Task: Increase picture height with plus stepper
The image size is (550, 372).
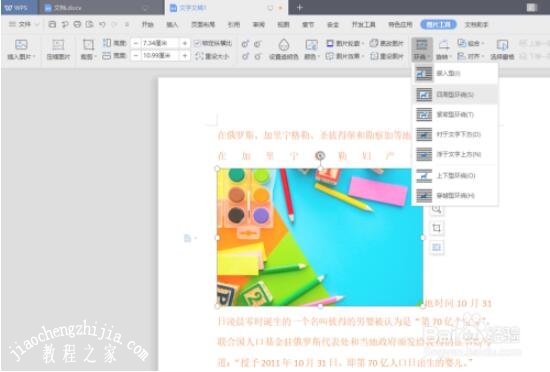Action: [185, 43]
